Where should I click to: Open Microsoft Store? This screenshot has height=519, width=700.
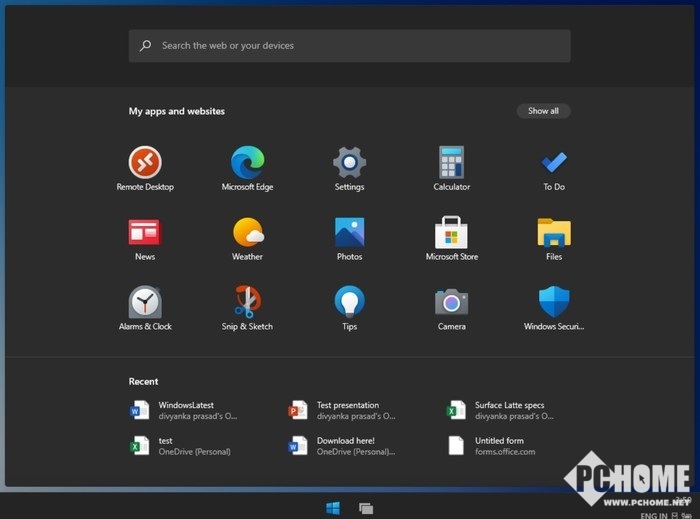(x=451, y=233)
